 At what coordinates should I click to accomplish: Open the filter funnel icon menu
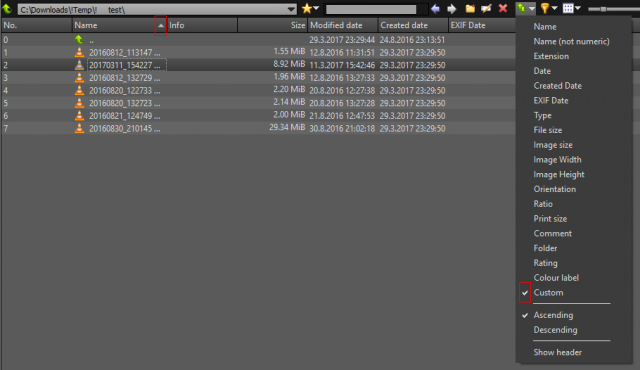[549, 8]
